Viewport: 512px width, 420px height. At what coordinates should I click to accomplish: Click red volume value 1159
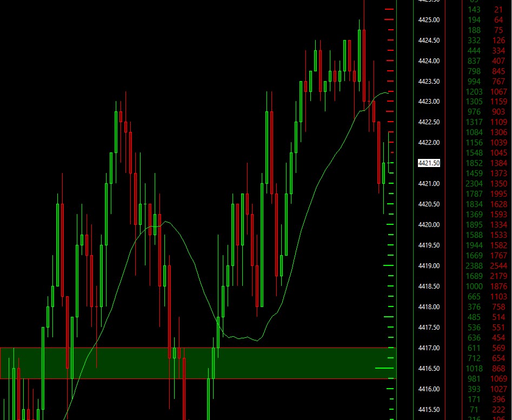pyautogui.click(x=498, y=102)
